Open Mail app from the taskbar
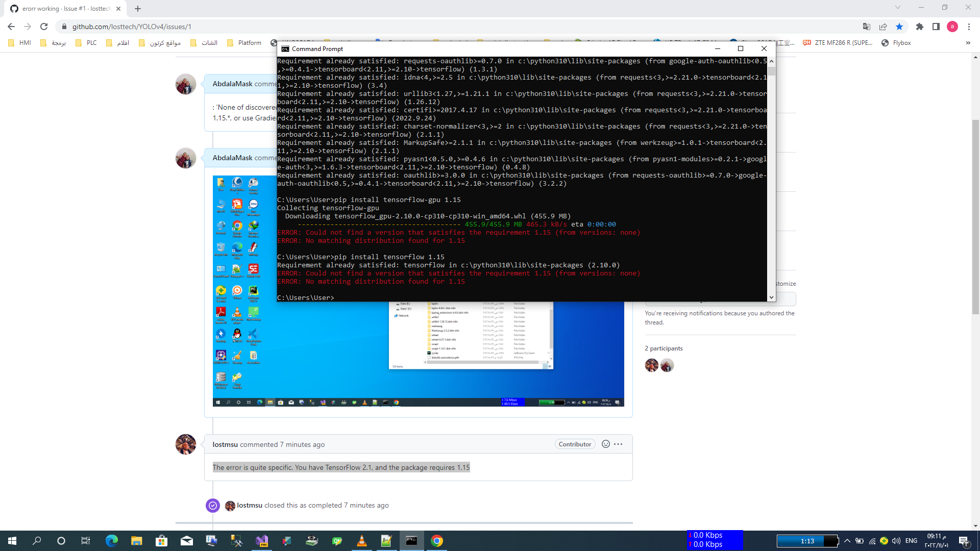This screenshot has height=551, width=980. point(187,541)
